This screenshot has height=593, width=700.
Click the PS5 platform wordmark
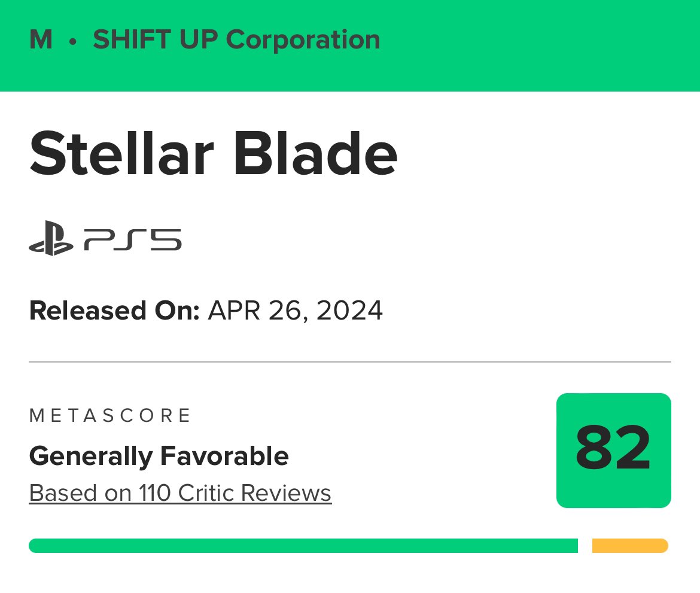(133, 240)
